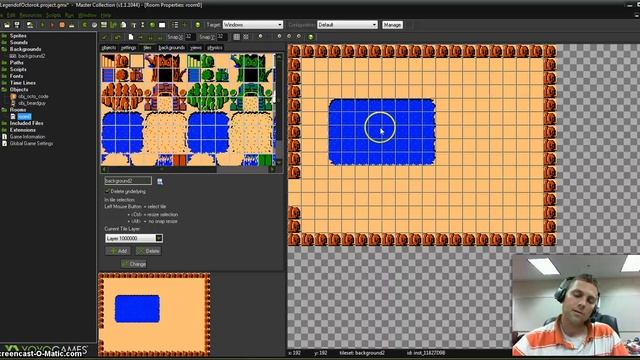This screenshot has height=360, width=640.
Task: Run the game with the green arrow
Action: (x=42, y=25)
